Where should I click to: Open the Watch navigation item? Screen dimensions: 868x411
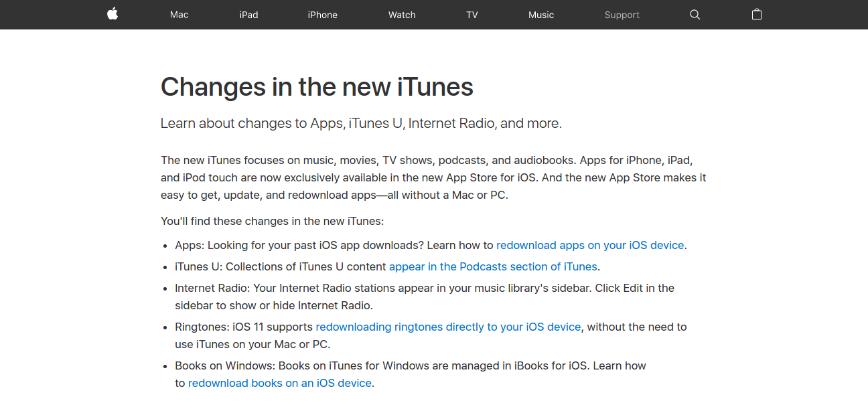pyautogui.click(x=402, y=15)
